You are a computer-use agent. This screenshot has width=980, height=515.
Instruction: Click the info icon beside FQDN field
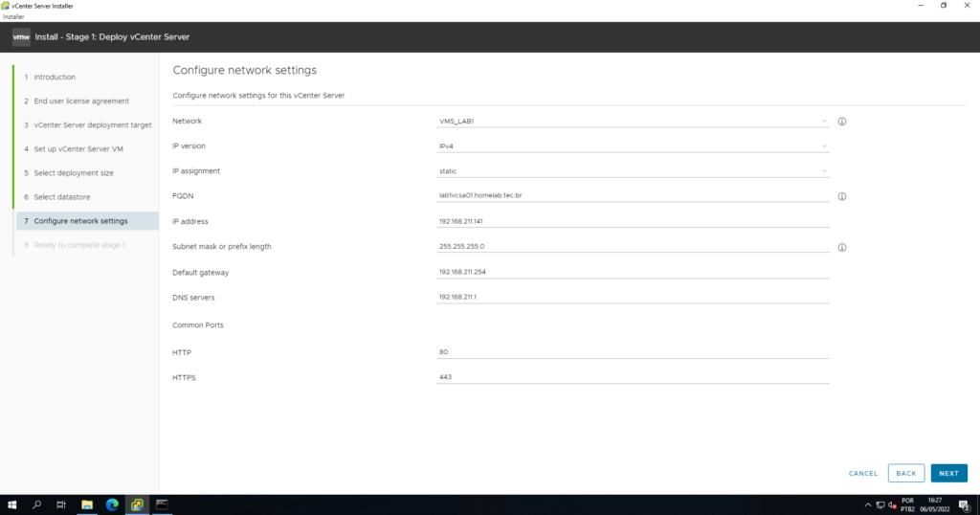click(842, 197)
